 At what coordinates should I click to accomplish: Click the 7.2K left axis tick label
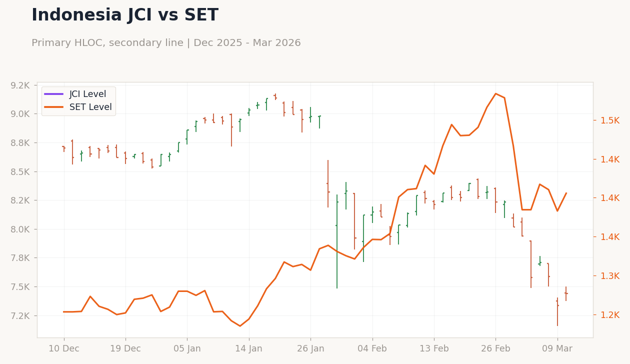(x=20, y=316)
